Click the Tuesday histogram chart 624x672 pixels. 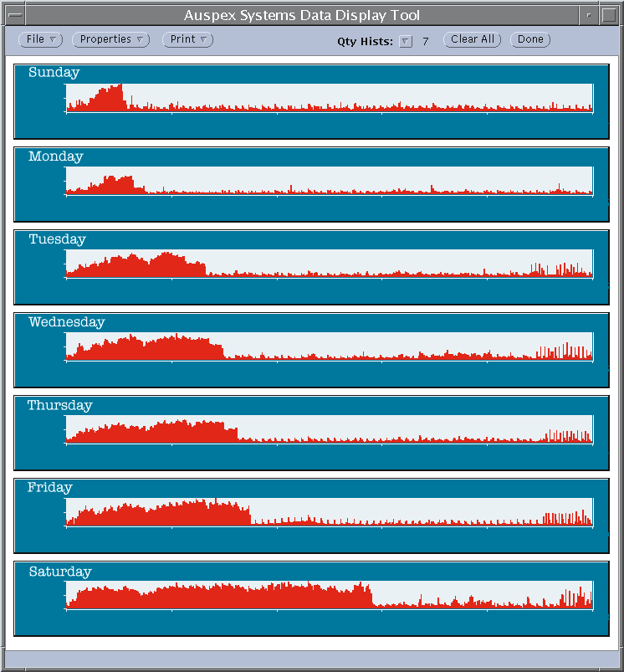(x=329, y=264)
